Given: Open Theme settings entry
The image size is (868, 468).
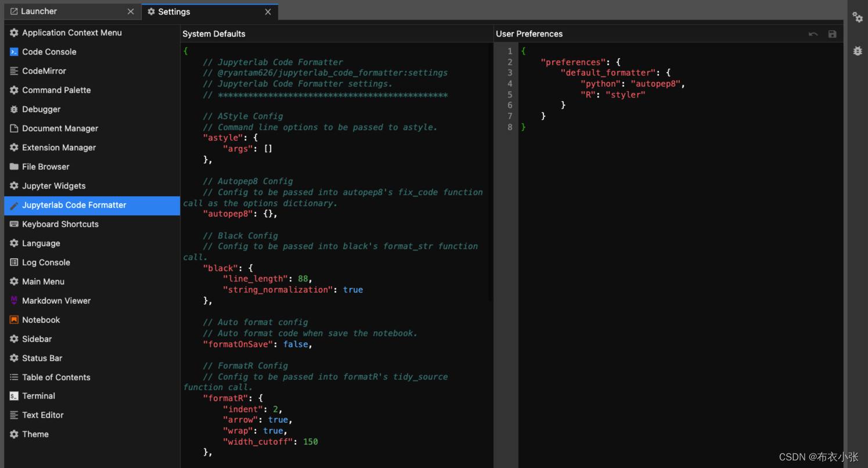Looking at the screenshot, I should tap(92, 434).
